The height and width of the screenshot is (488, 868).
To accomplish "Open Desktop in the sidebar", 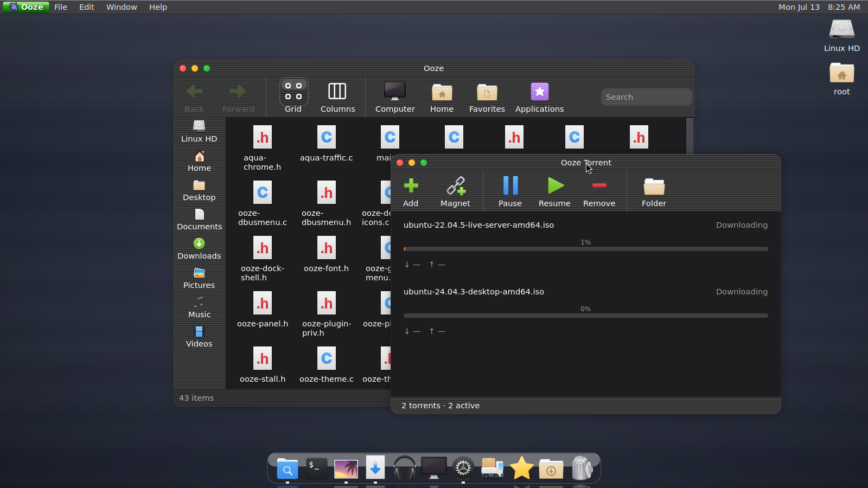I will coord(199,190).
